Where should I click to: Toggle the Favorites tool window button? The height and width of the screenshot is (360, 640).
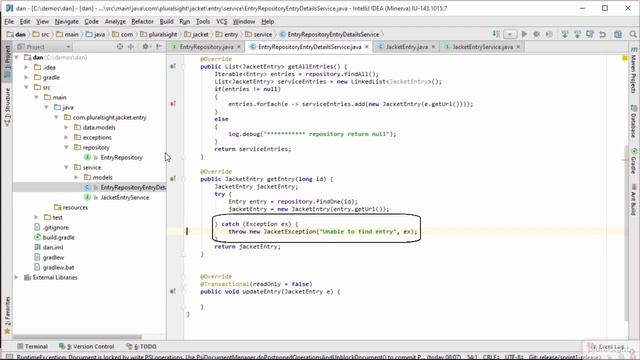(x=7, y=315)
